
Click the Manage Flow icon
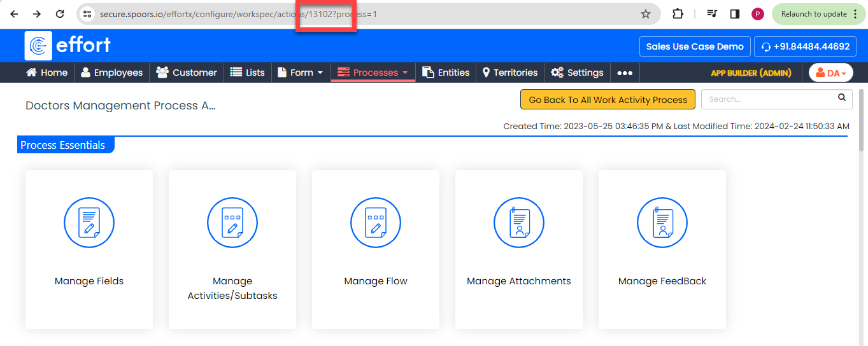[376, 223]
